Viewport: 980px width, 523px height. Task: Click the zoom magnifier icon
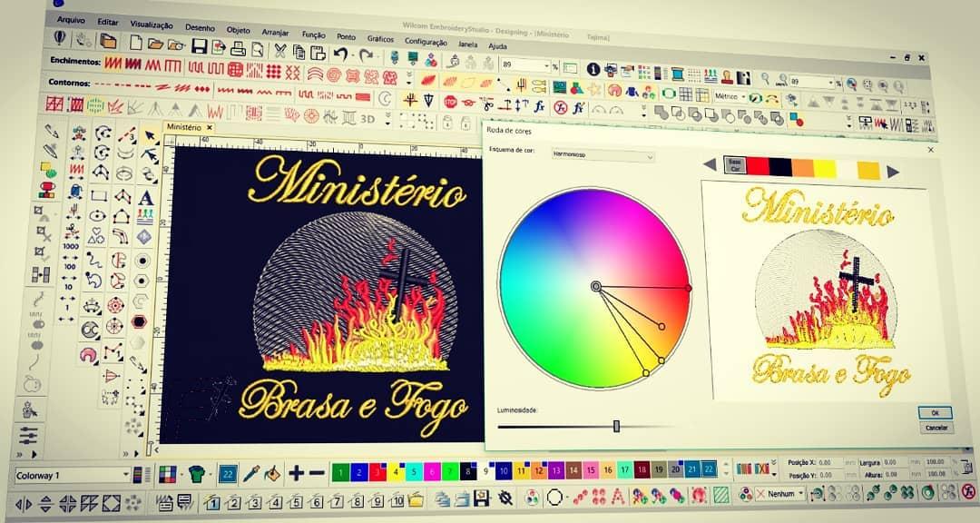pyautogui.click(x=765, y=78)
